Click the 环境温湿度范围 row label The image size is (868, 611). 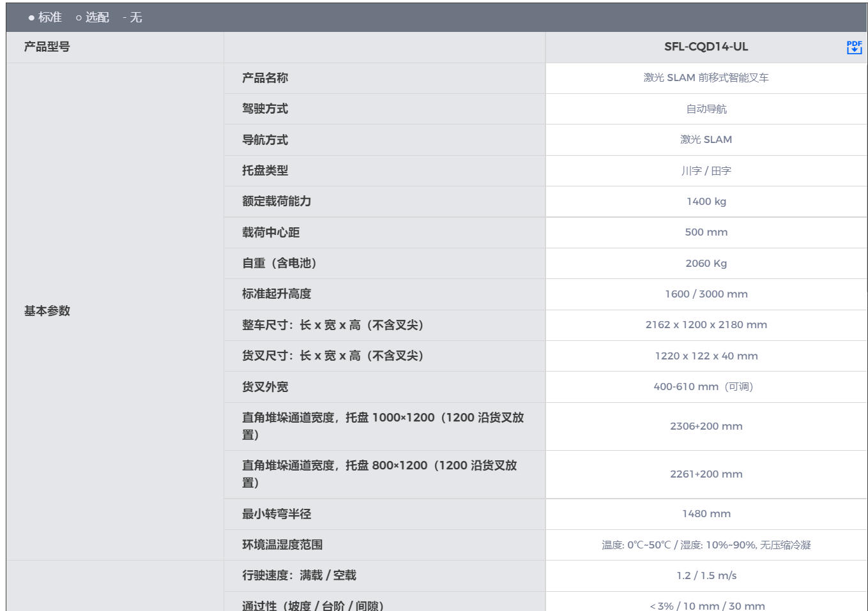pos(282,545)
